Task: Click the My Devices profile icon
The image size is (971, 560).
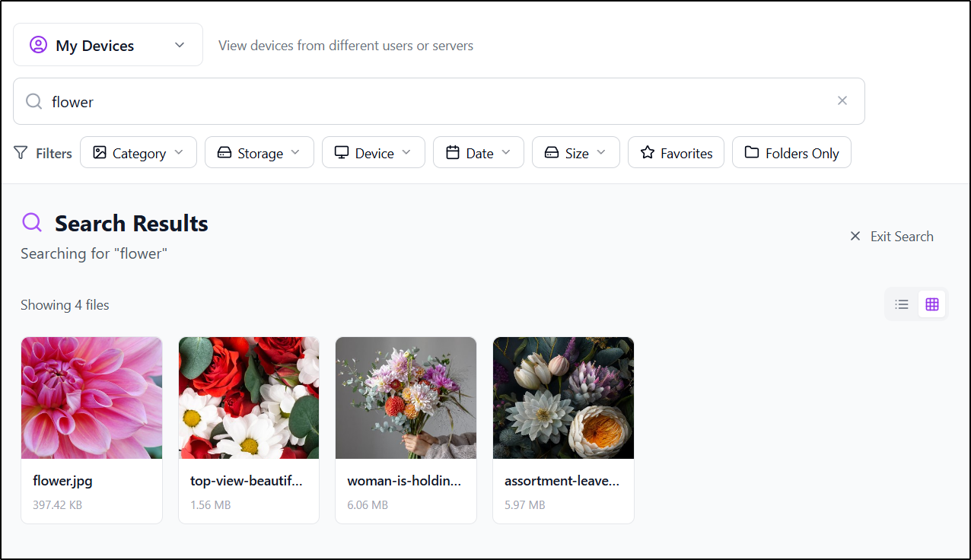Action: tap(37, 44)
